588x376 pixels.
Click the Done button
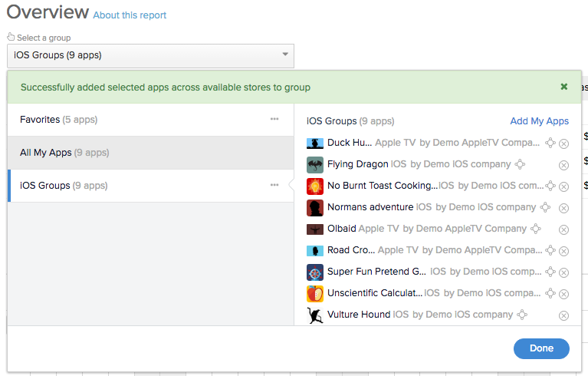[541, 348]
